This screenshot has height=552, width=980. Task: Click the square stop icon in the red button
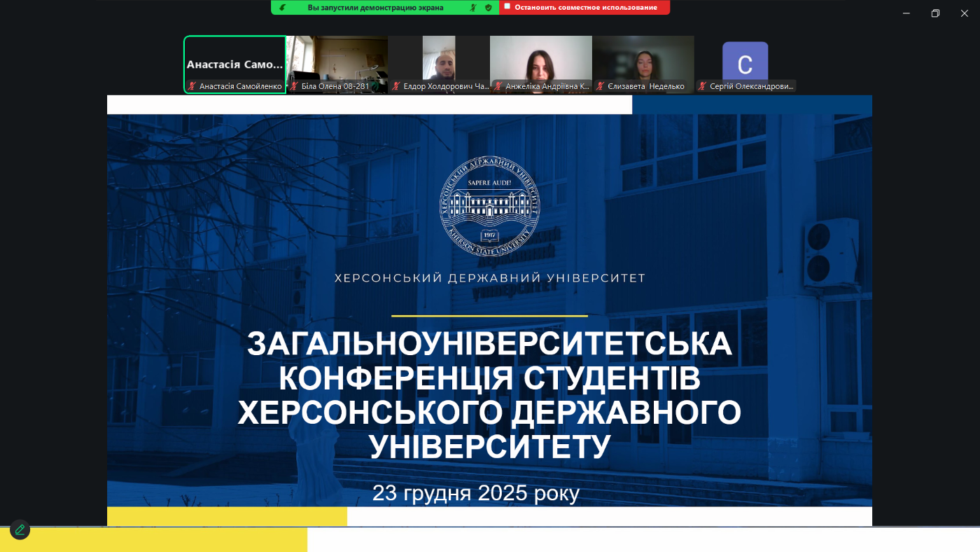[507, 6]
